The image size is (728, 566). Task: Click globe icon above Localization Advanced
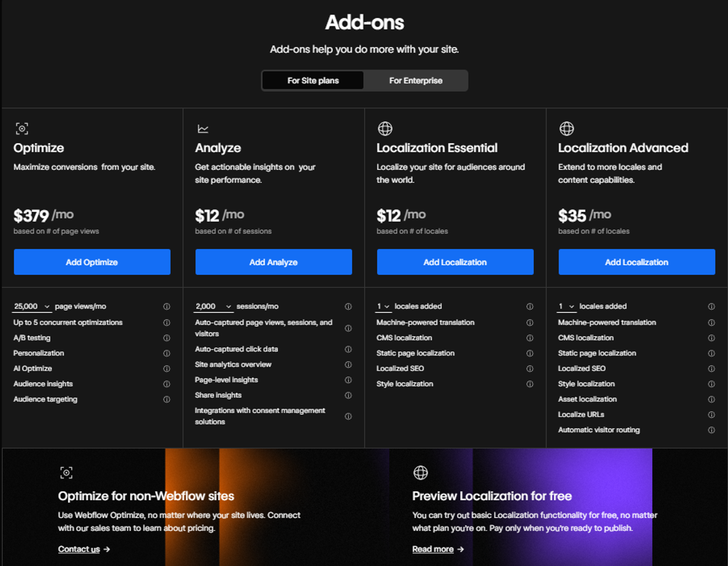point(566,128)
